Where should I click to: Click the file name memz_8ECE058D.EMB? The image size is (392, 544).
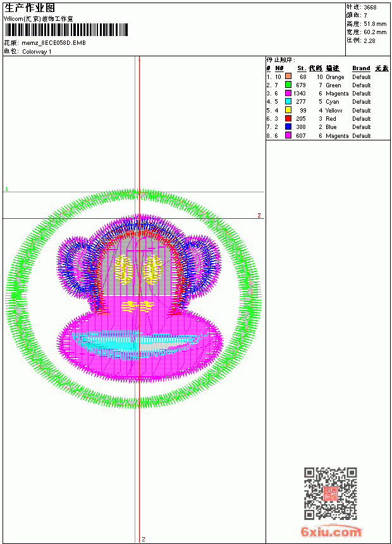(x=54, y=43)
